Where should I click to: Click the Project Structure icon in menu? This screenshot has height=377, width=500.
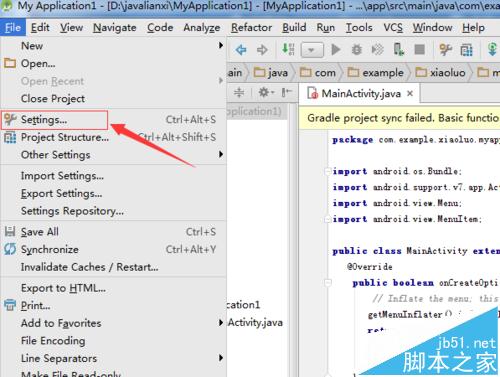point(10,137)
